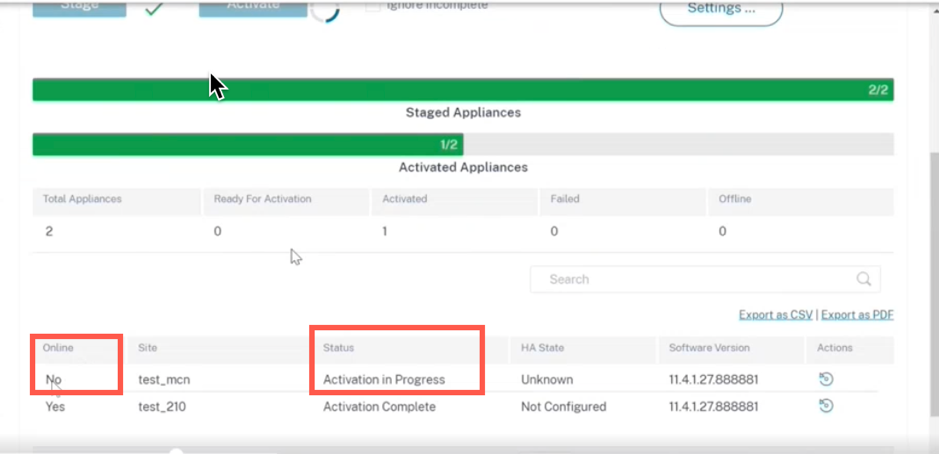939x454 pixels.
Task: Click the Actions column header
Action: tap(835, 347)
